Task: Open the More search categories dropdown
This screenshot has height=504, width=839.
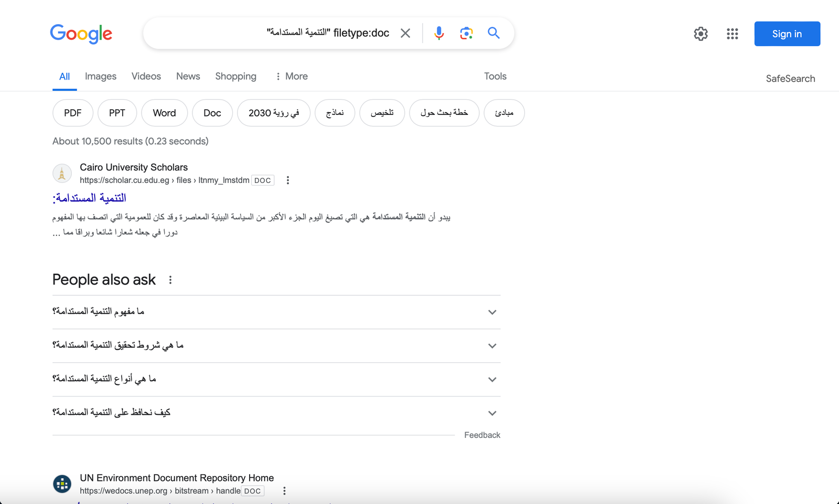Action: click(292, 77)
